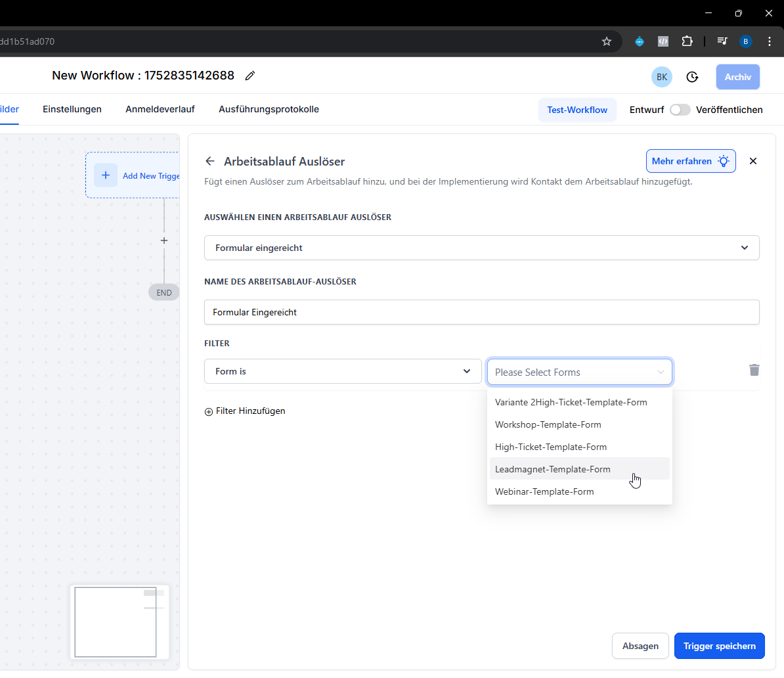Open Chrome media control icon

tap(722, 41)
